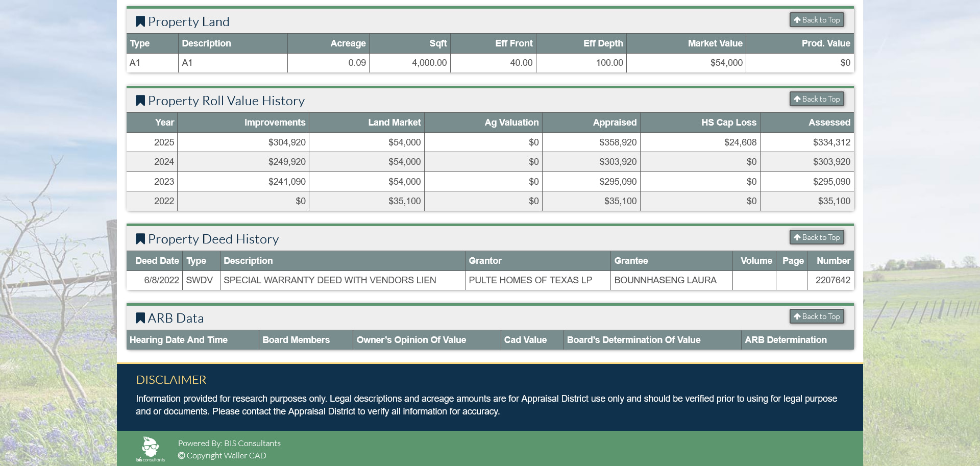Screen dimensions: 980x466
Task: Click Back to Top in ARB Data section
Action: pos(817,316)
